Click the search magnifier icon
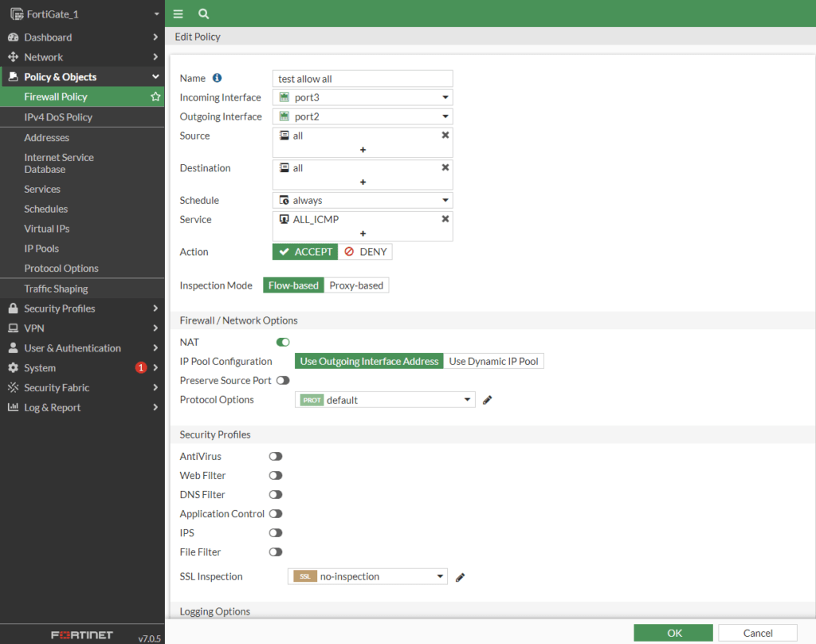The height and width of the screenshot is (644, 816). pos(203,14)
